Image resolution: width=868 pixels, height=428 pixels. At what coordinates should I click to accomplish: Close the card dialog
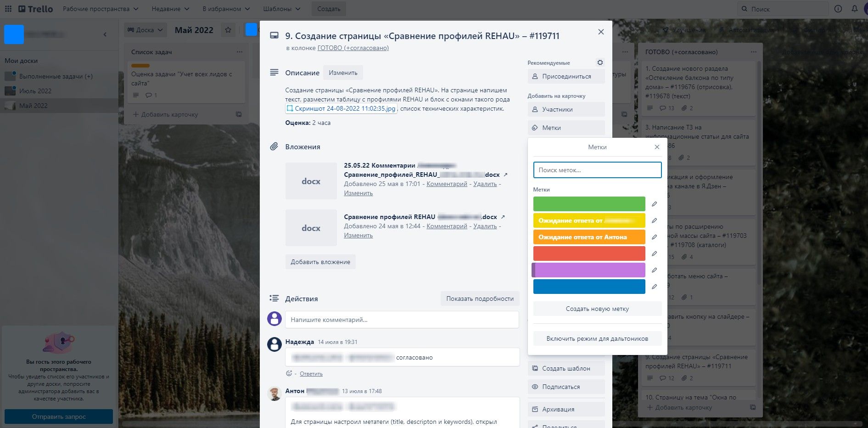pyautogui.click(x=601, y=32)
